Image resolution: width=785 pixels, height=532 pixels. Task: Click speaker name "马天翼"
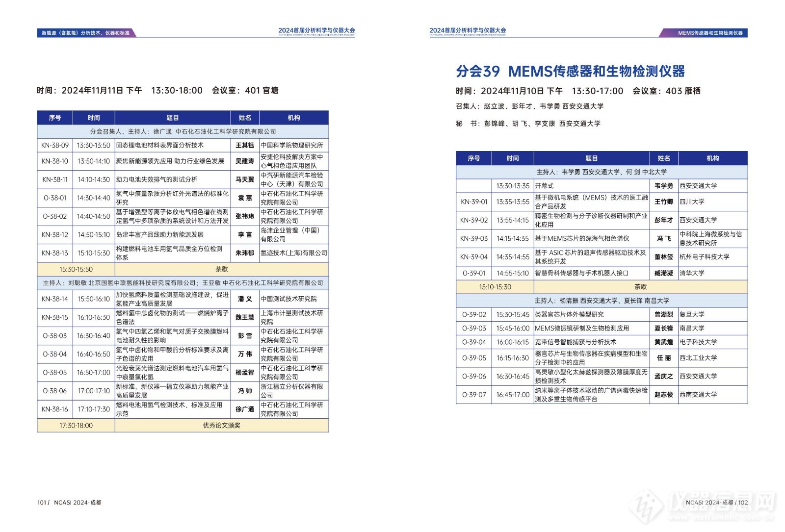(245, 179)
